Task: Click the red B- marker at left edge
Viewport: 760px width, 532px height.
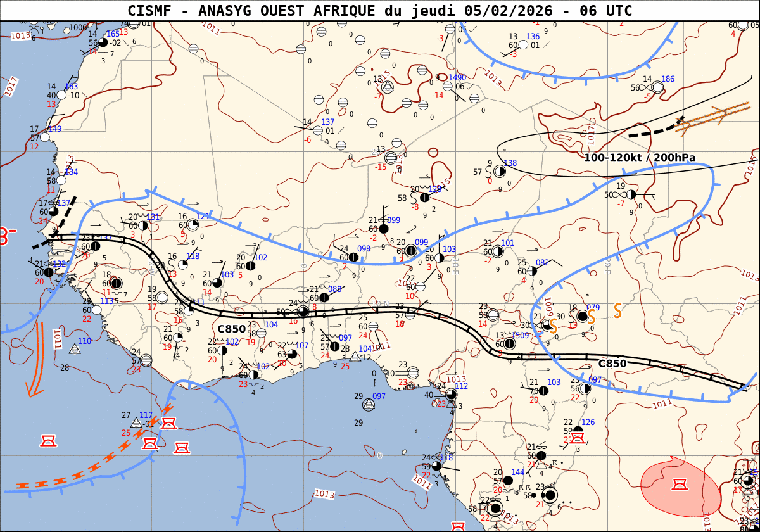Action: point(6,236)
